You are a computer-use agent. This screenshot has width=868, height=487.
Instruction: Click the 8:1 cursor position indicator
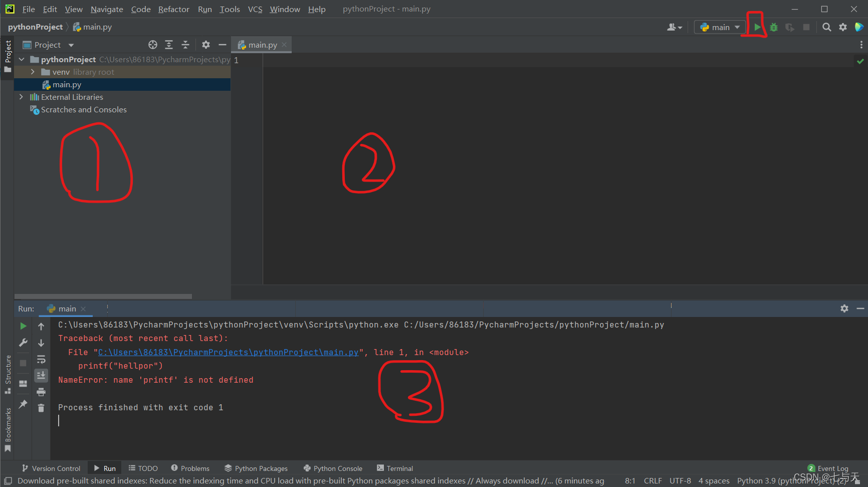point(630,480)
